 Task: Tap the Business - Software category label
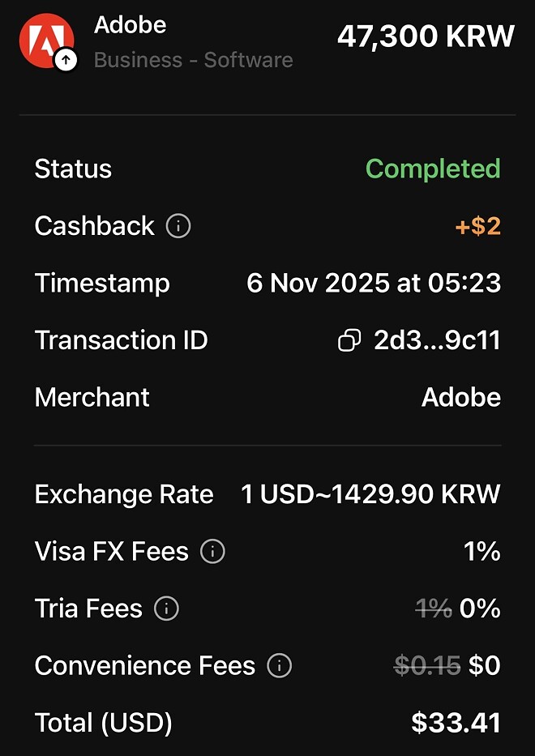coord(193,60)
